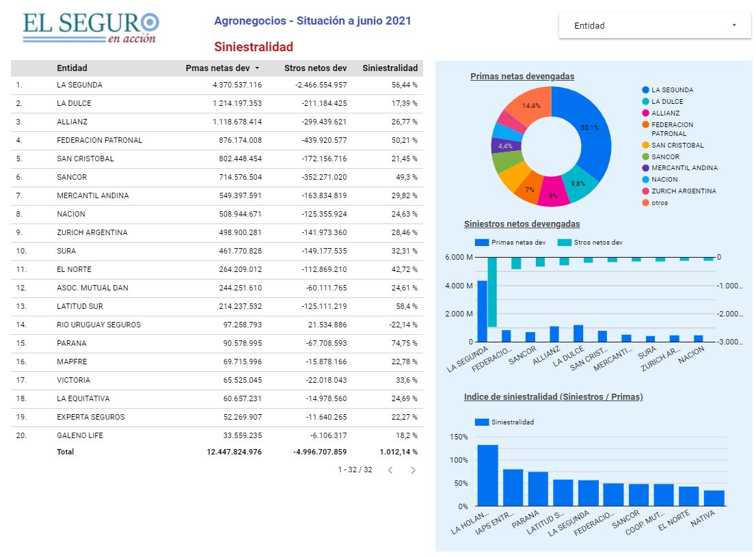Click LA SEGUNDA legend dot in pie chart
This screenshot has width=756, height=557.
pos(645,90)
